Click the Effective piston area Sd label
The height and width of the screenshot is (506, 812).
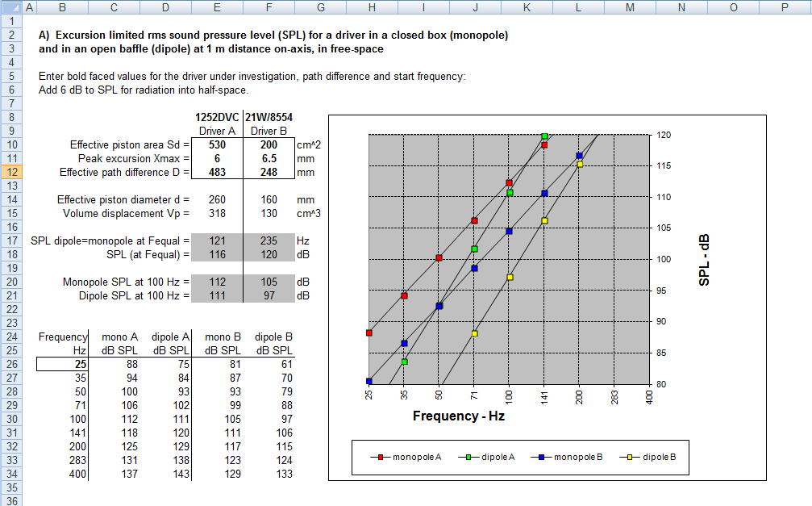pyautogui.click(x=130, y=144)
